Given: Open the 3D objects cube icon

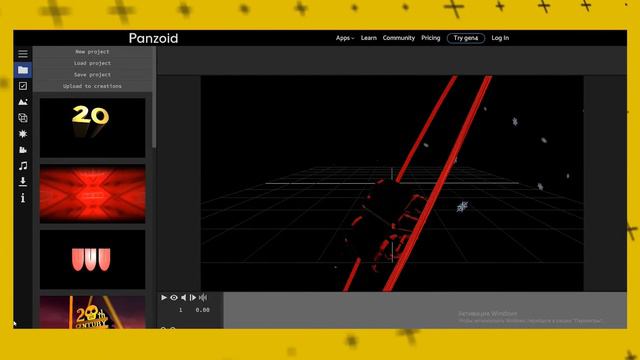Looking at the screenshot, I should pyautogui.click(x=23, y=118).
